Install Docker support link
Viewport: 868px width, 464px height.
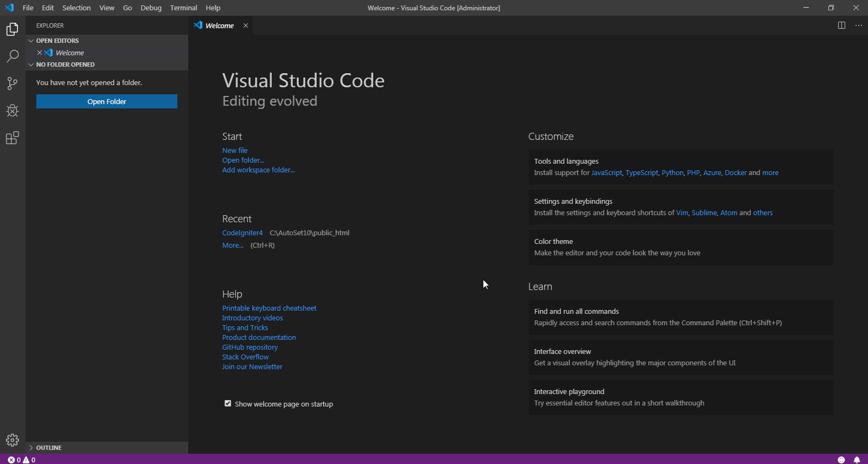tap(736, 172)
